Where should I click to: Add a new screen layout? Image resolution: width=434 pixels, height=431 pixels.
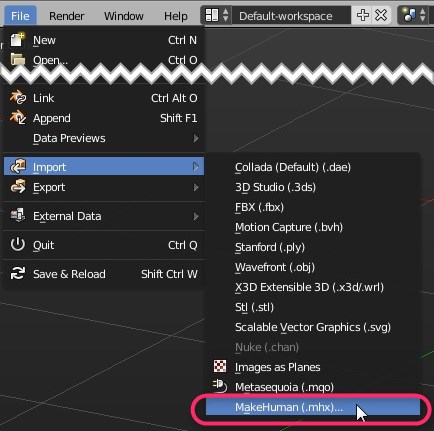[363, 15]
